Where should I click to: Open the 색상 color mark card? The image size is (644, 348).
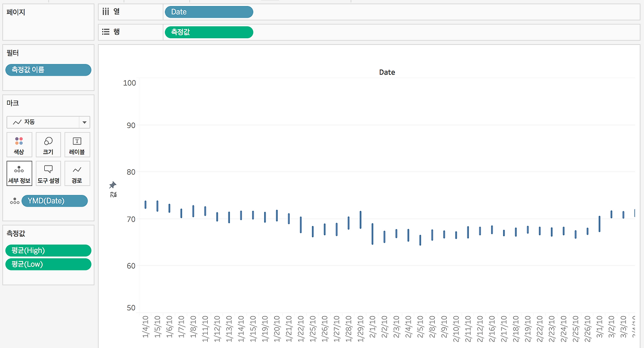click(19, 145)
